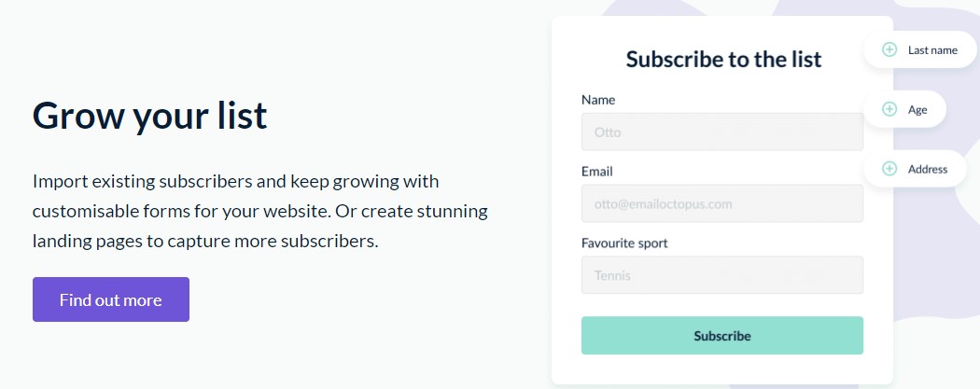
Task: Click the Favourite sport field label
Action: click(624, 243)
